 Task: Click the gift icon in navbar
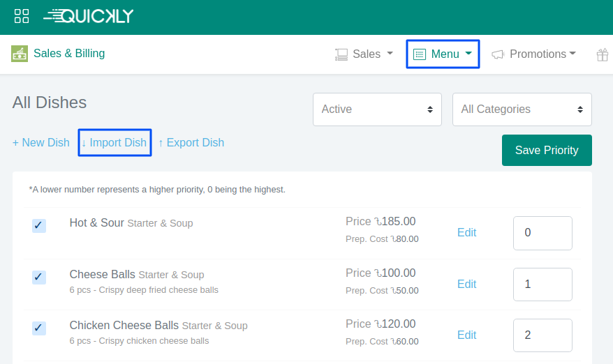pos(602,54)
